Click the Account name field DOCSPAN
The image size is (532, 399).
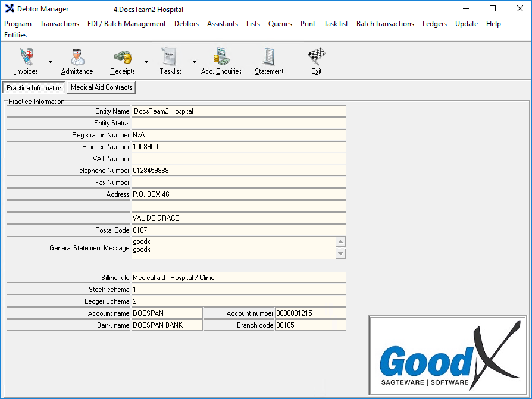167,313
